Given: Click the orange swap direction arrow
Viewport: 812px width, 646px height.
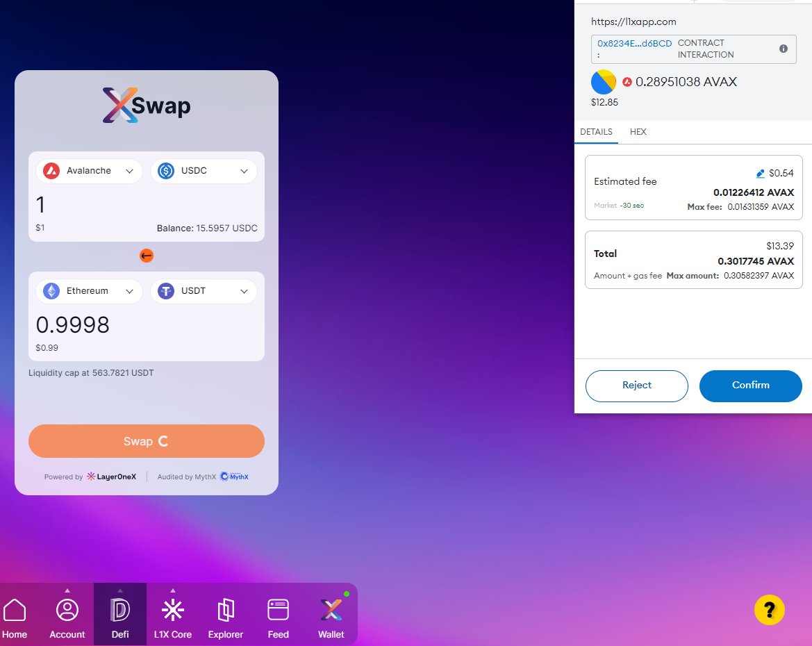Looking at the screenshot, I should click(147, 256).
